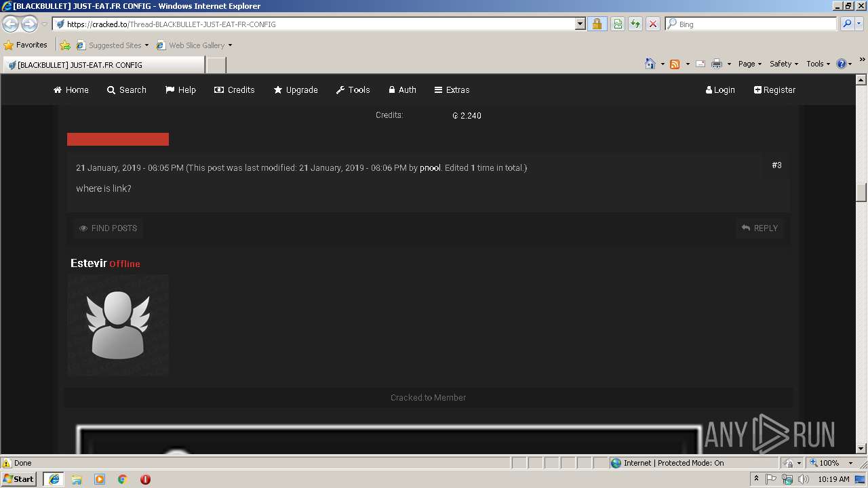This screenshot has width=868, height=488.
Task: Run search with the magnifier button
Action: pyautogui.click(x=847, y=24)
